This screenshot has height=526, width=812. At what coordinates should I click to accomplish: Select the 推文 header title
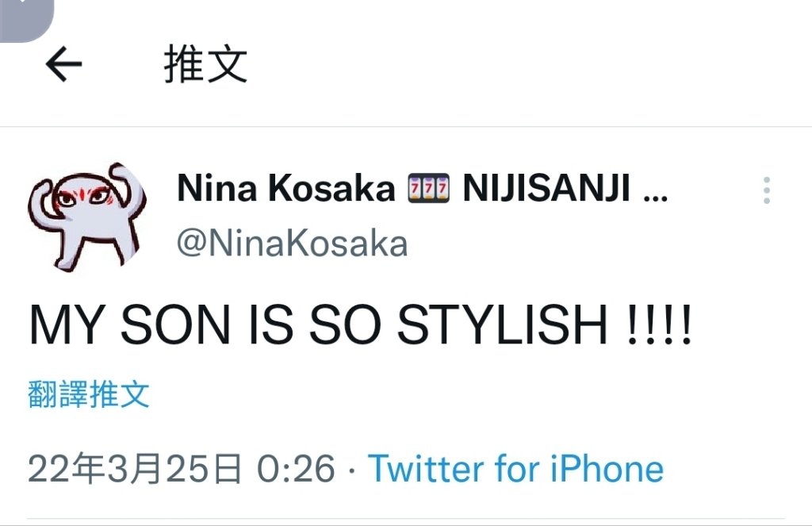(x=205, y=64)
